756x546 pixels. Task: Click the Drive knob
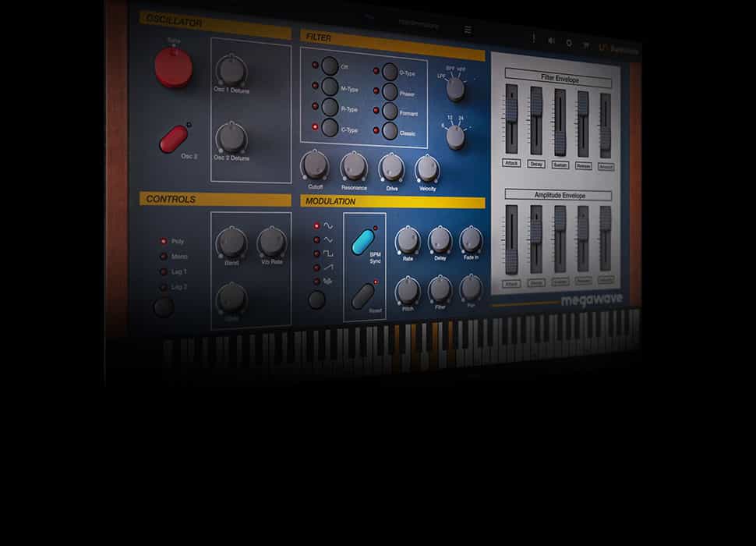click(391, 168)
